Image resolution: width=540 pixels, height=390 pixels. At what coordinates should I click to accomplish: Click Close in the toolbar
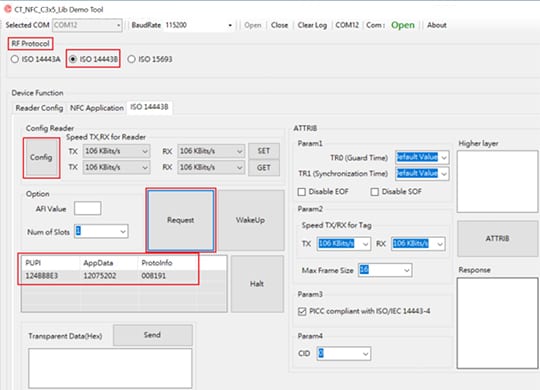(279, 25)
